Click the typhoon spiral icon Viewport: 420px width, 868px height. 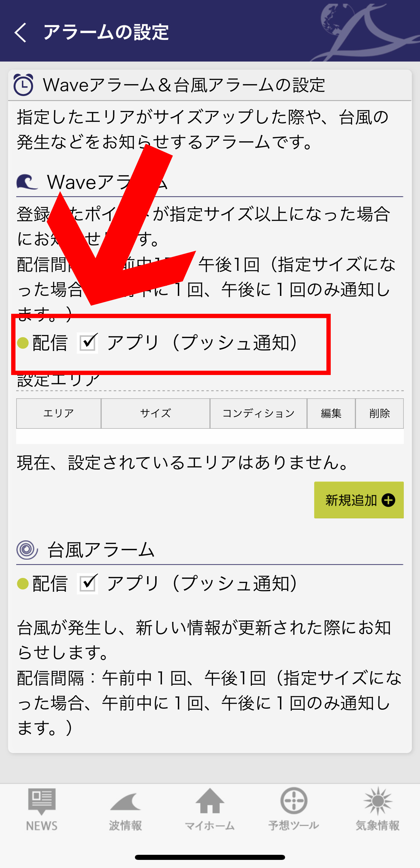(x=27, y=549)
